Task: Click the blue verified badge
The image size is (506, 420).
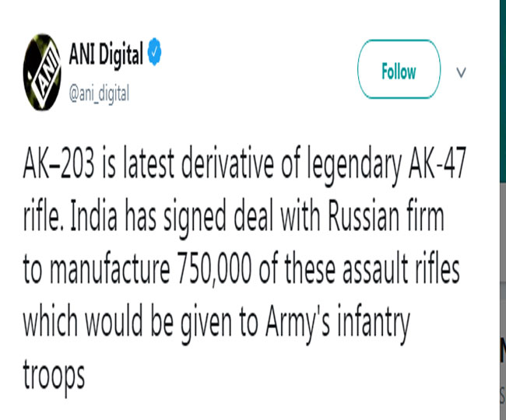Action: pos(155,56)
